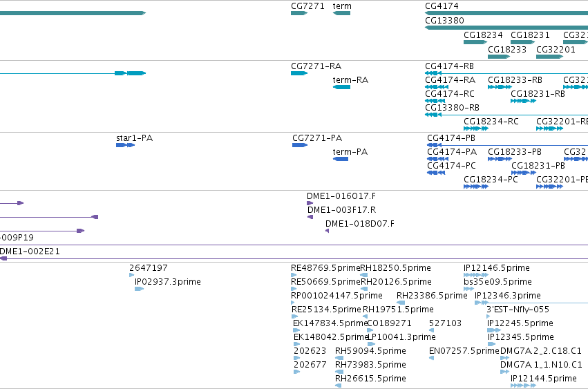Click EST DMG7A.1_1.N10.C1

[x=505, y=372]
